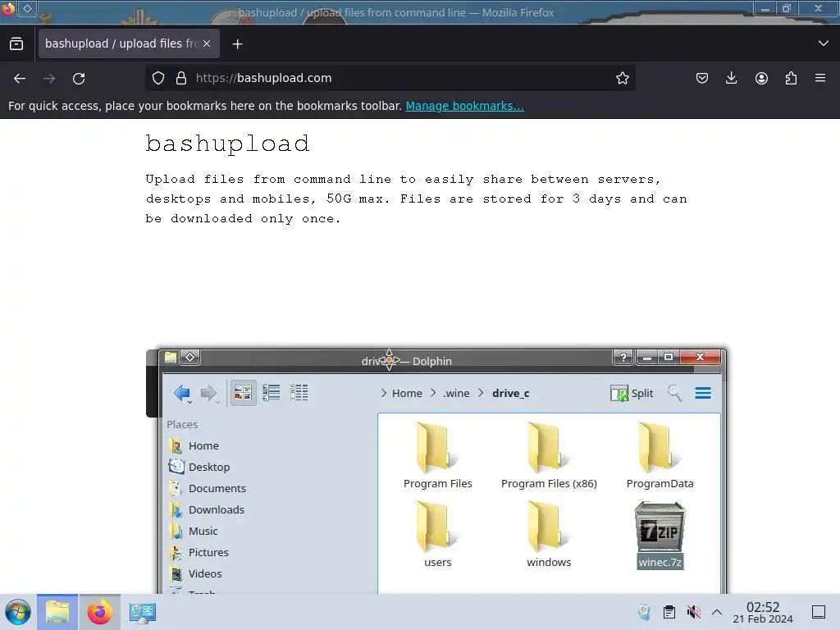
Task: Click bashupload heading text
Action: pyautogui.click(x=228, y=144)
